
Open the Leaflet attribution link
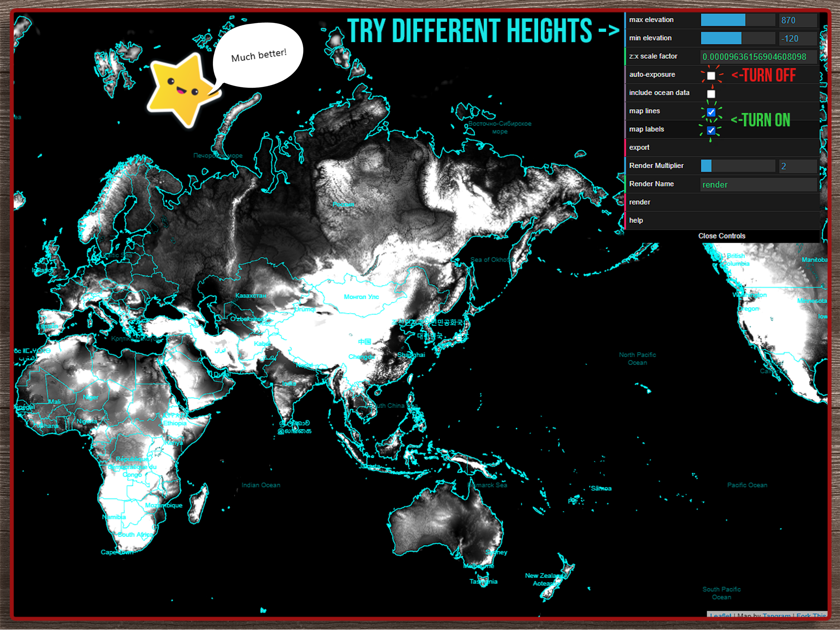click(721, 616)
